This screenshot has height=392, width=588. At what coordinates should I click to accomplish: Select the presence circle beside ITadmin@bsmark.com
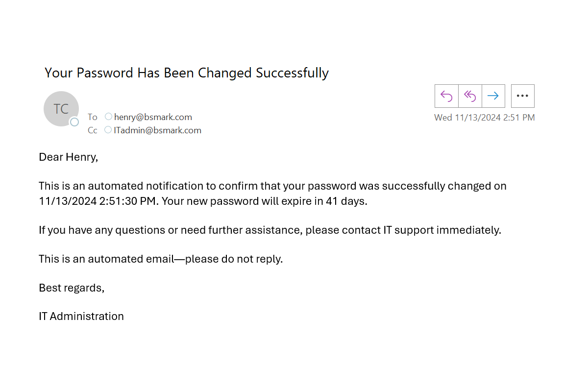[108, 130]
